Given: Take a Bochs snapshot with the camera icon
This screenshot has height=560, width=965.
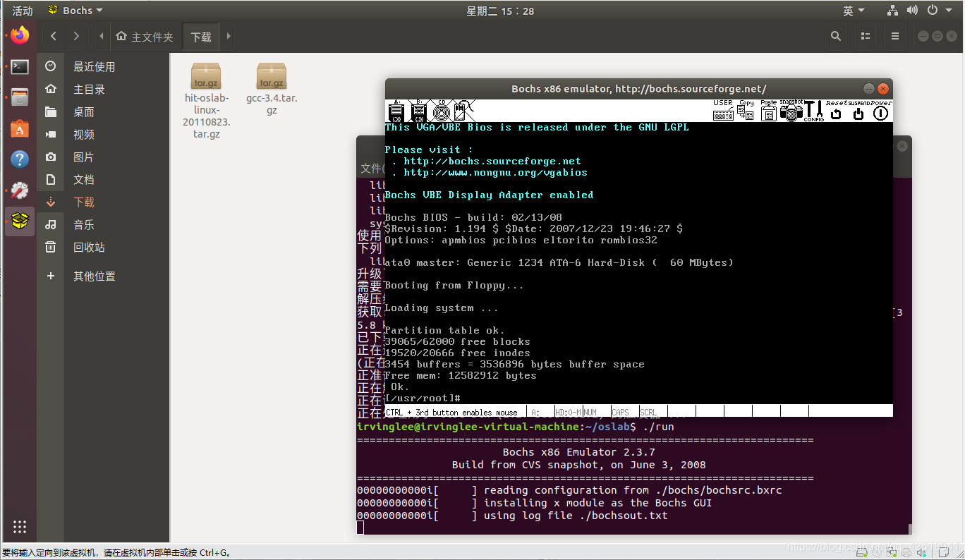Looking at the screenshot, I should pos(791,111).
